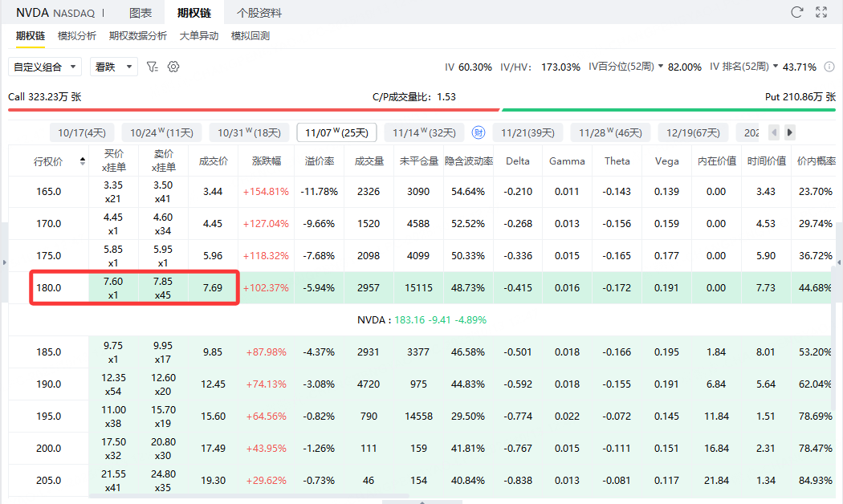Click the earnings 财 badge icon
The width and height of the screenshot is (843, 504).
(479, 132)
